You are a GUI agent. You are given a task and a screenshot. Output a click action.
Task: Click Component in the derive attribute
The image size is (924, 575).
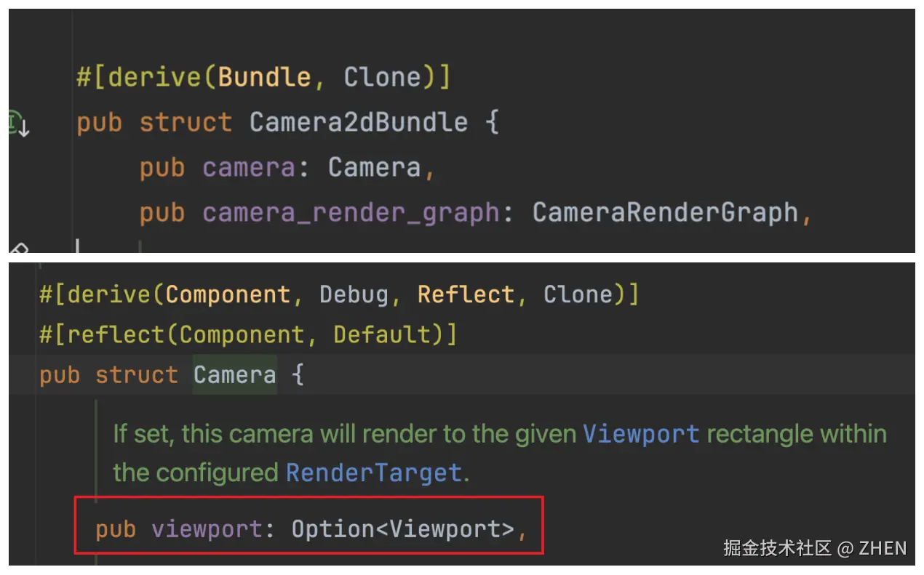[x=228, y=294]
